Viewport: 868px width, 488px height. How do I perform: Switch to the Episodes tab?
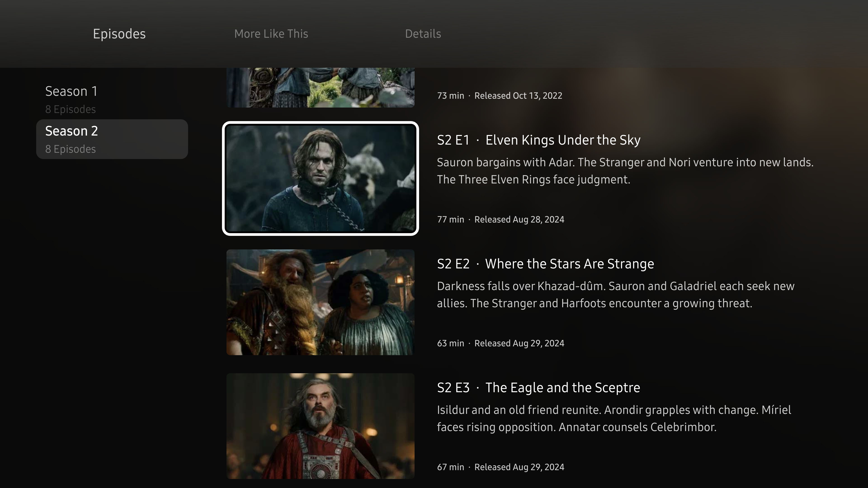(x=119, y=34)
